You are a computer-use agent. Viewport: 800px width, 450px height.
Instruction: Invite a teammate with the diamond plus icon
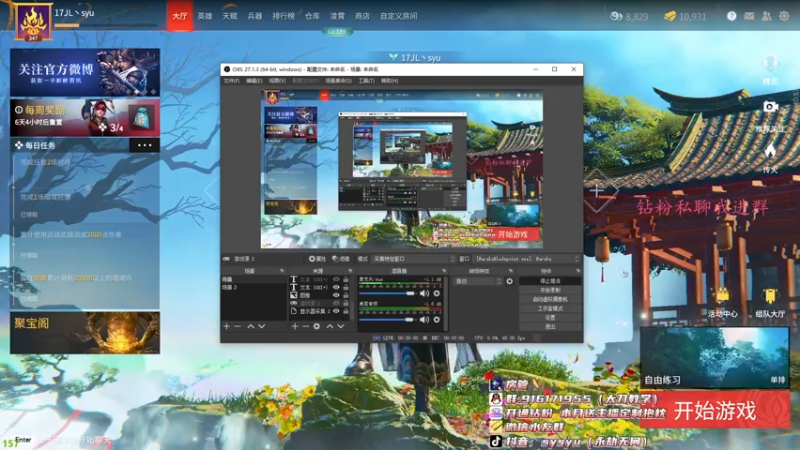click(597, 191)
